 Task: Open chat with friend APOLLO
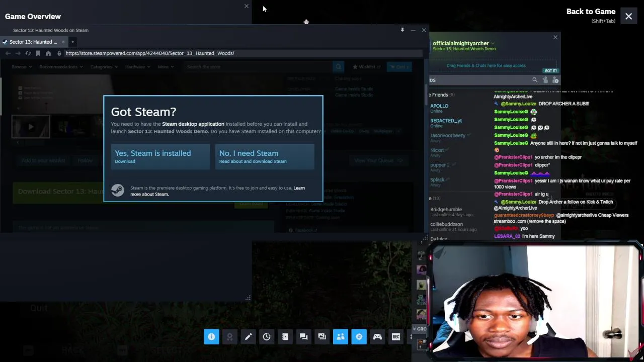439,108
